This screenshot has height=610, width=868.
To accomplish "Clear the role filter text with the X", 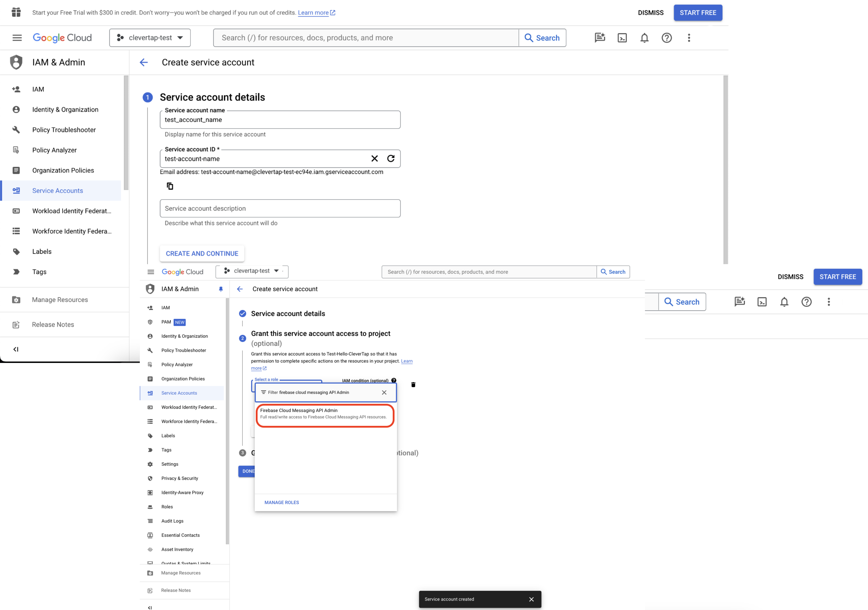I will [384, 392].
